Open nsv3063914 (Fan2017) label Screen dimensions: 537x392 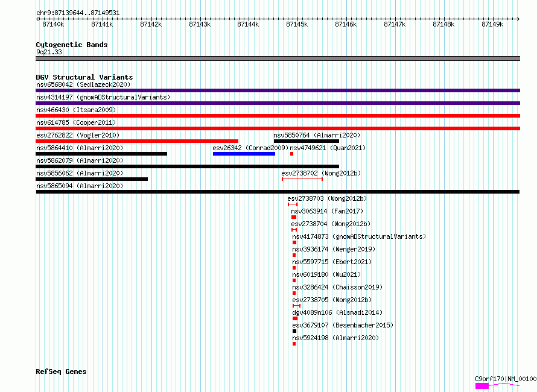[327, 211]
